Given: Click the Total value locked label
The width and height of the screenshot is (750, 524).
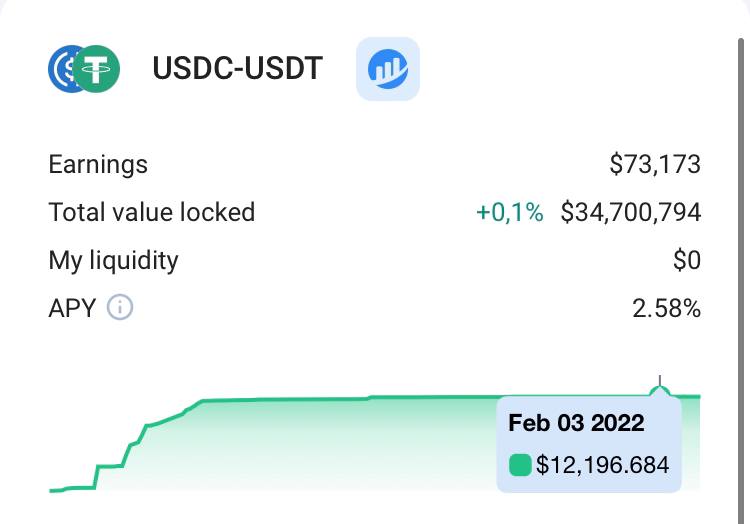Looking at the screenshot, I should (152, 212).
